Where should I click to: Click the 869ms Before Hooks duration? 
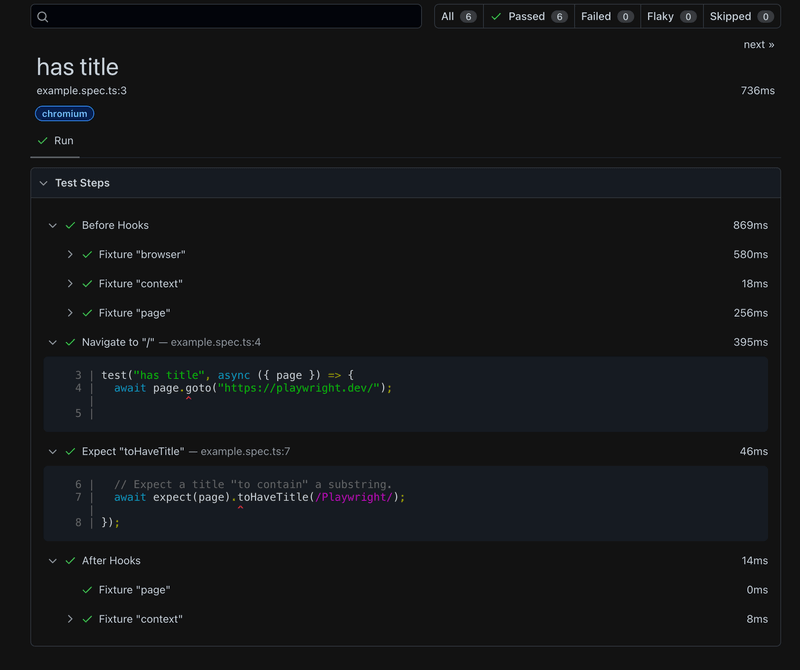point(751,226)
